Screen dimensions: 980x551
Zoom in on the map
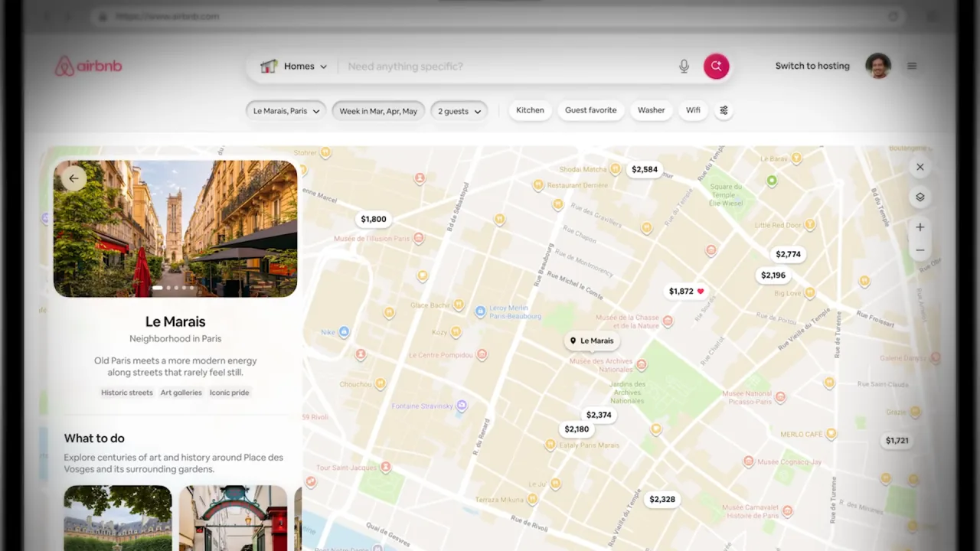920,227
